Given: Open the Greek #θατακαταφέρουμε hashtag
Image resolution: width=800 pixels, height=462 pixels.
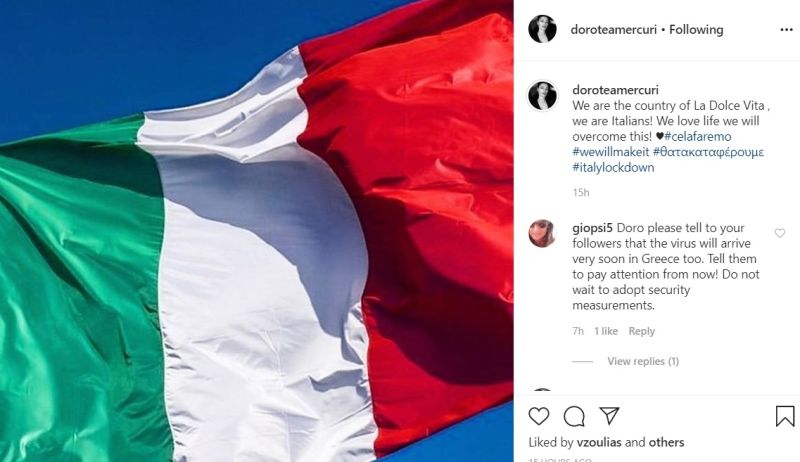Looking at the screenshot, I should pyautogui.click(x=708, y=152).
